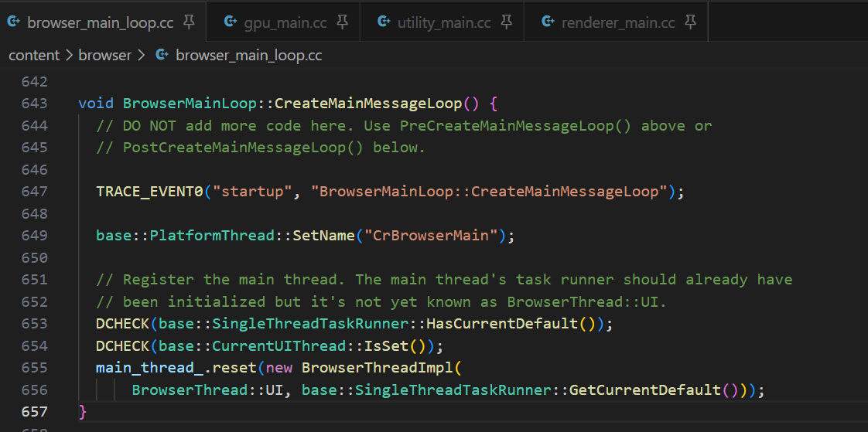Click the C++ icon on browser_main_loop.cc tab
The image size is (868, 432).
[13, 22]
